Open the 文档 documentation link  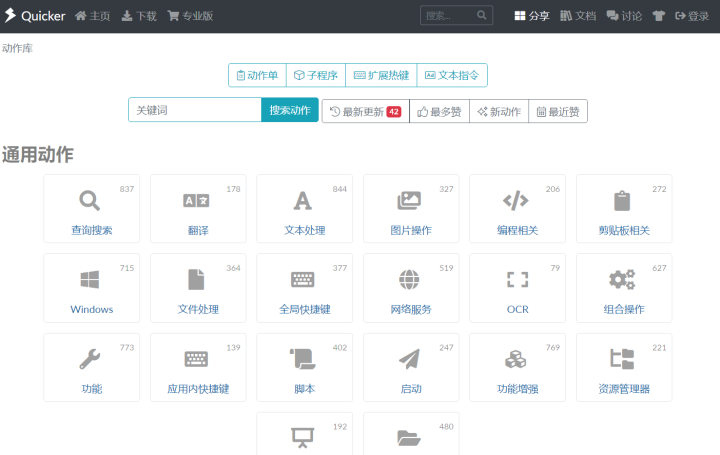click(578, 16)
